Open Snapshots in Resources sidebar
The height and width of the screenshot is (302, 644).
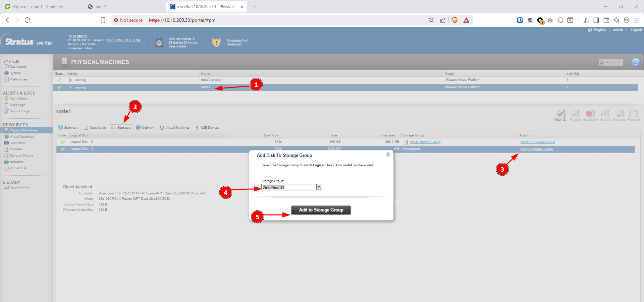17,143
